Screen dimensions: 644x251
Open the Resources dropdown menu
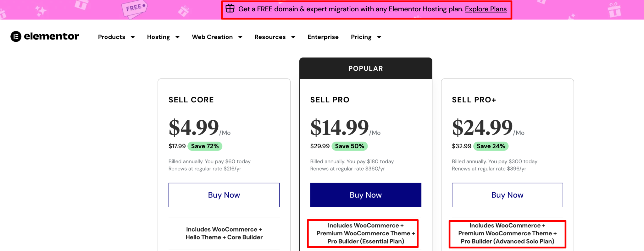[x=275, y=37]
